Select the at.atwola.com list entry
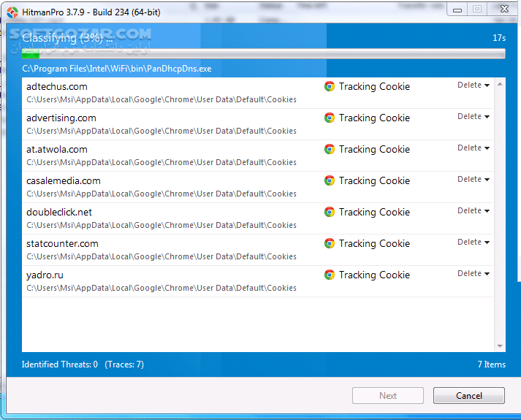The image size is (521, 420). pos(57,150)
